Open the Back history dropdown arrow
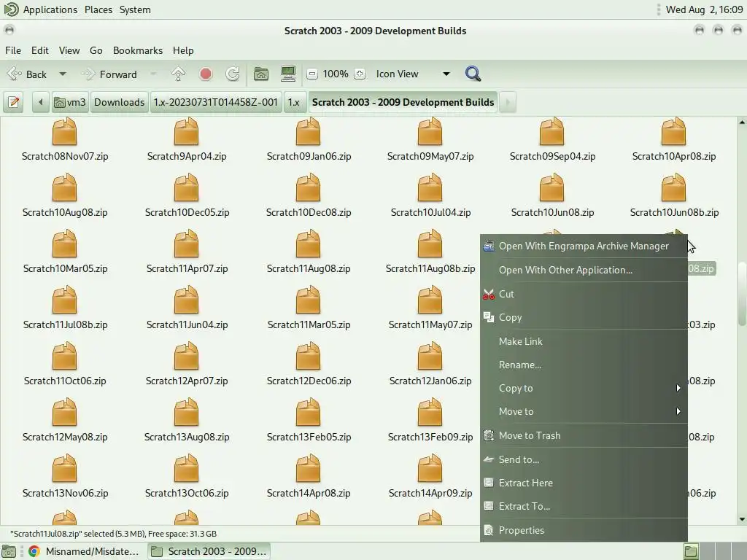This screenshot has height=560, width=747. [63, 74]
